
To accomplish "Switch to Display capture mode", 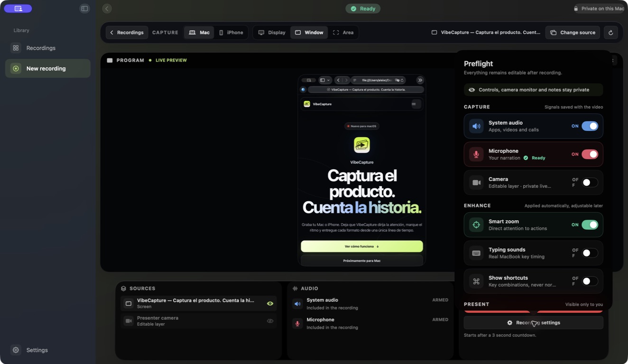I will tap(272, 33).
